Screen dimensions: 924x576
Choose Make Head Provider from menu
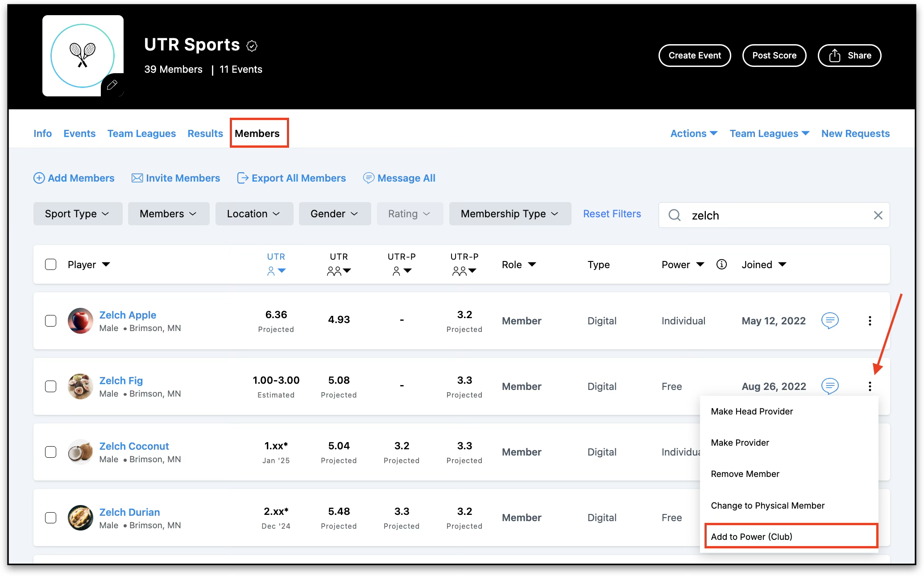click(789, 411)
